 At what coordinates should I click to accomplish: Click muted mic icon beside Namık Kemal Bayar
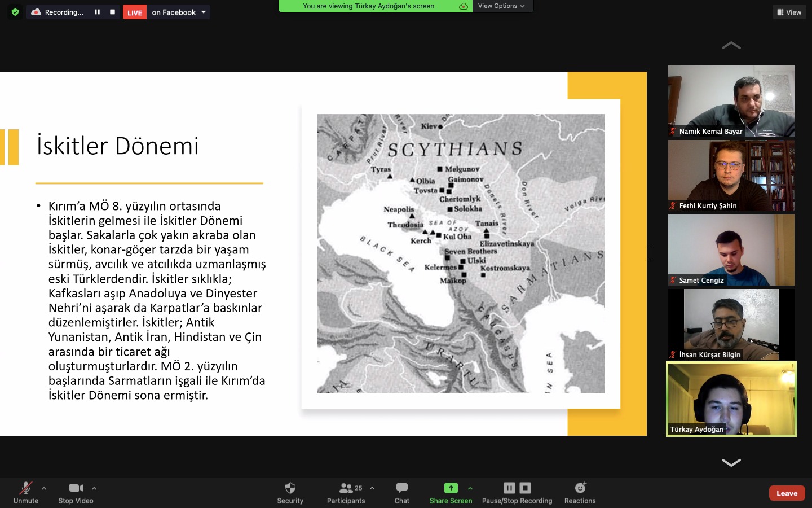click(673, 132)
